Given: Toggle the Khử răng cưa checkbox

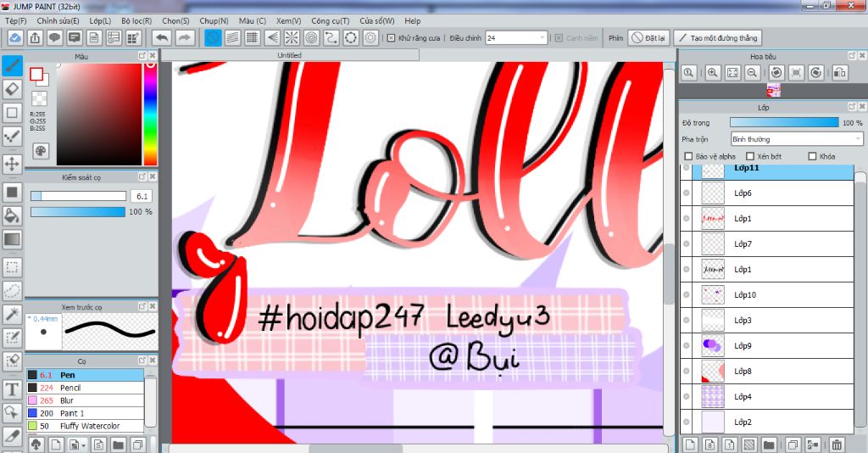Looking at the screenshot, I should coord(391,37).
